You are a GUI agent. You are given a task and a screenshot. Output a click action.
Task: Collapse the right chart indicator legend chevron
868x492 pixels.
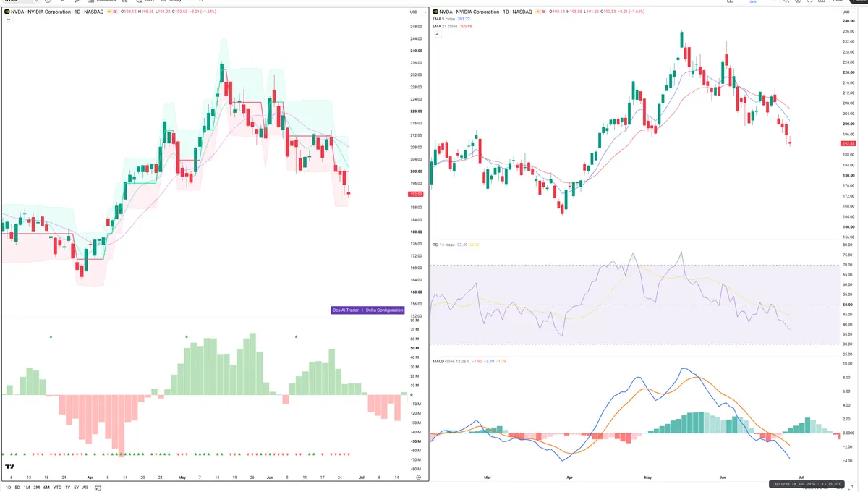pyautogui.click(x=436, y=33)
